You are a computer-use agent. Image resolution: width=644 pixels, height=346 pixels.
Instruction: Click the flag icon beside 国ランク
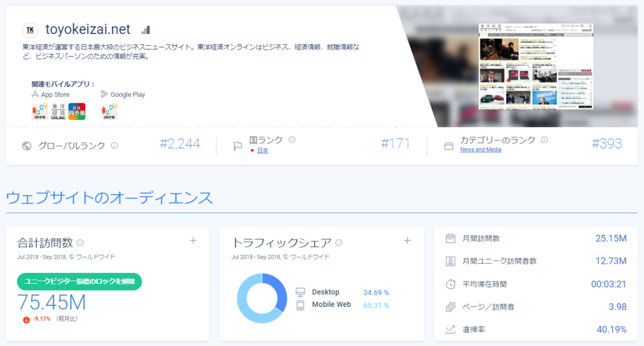coord(237,146)
